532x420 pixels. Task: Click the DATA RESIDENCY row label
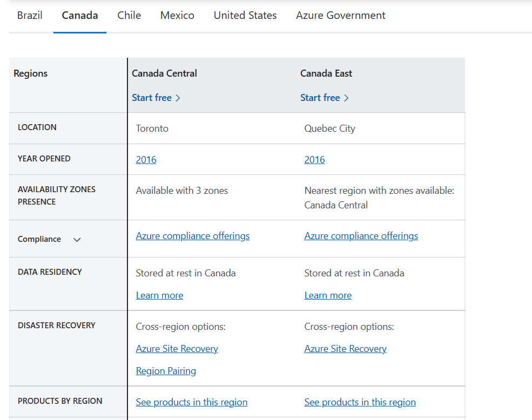50,272
